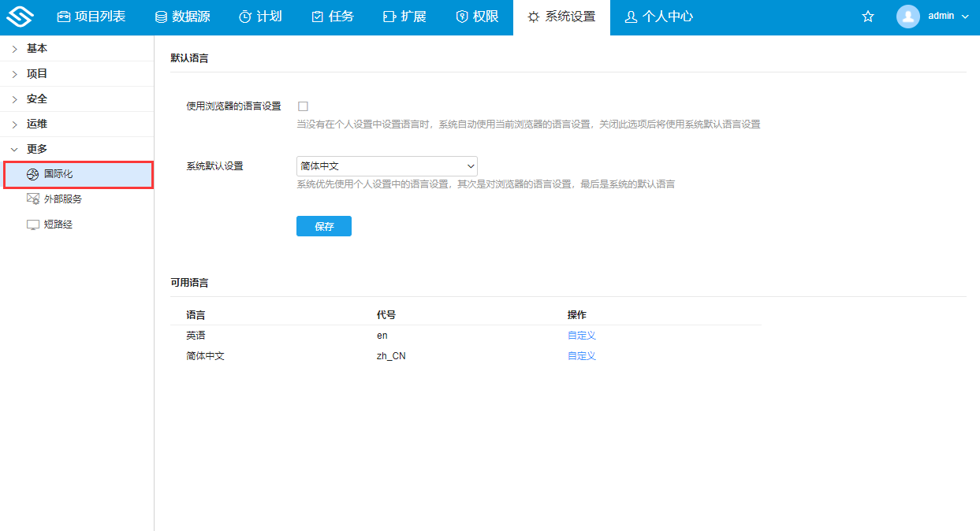The width and height of the screenshot is (980, 531).
Task: Open 自定义 link for English language
Action: (x=581, y=335)
